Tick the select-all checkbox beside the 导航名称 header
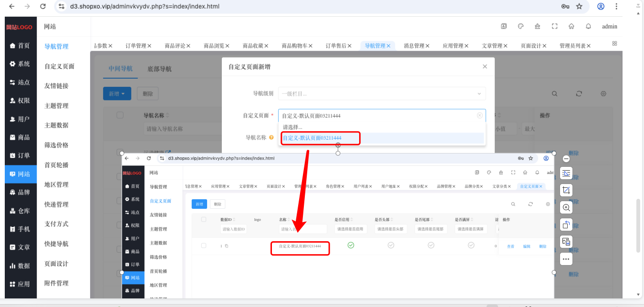This screenshot has height=307, width=644. 120,115
